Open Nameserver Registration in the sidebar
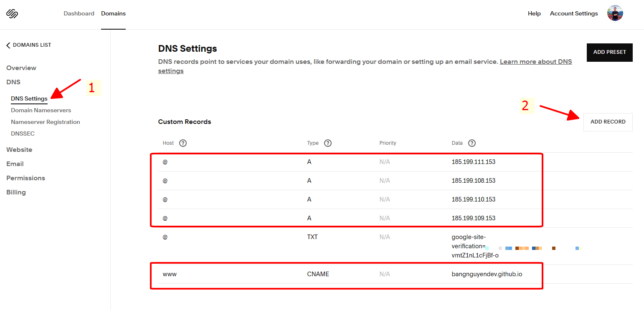This screenshot has width=644, height=310. click(x=46, y=122)
